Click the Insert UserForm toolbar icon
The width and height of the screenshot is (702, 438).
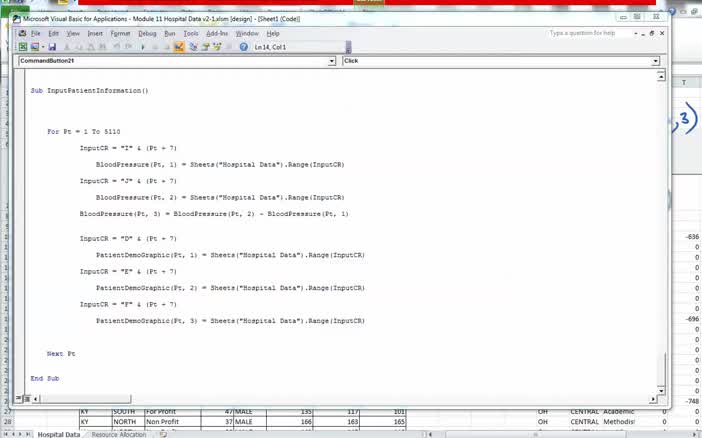pyautogui.click(x=34, y=47)
